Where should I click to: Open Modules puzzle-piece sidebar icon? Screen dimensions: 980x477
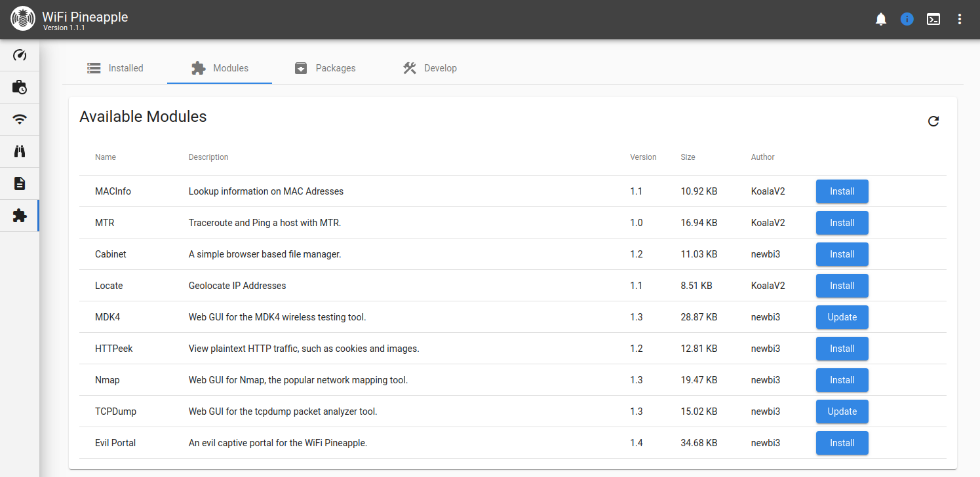[20, 216]
